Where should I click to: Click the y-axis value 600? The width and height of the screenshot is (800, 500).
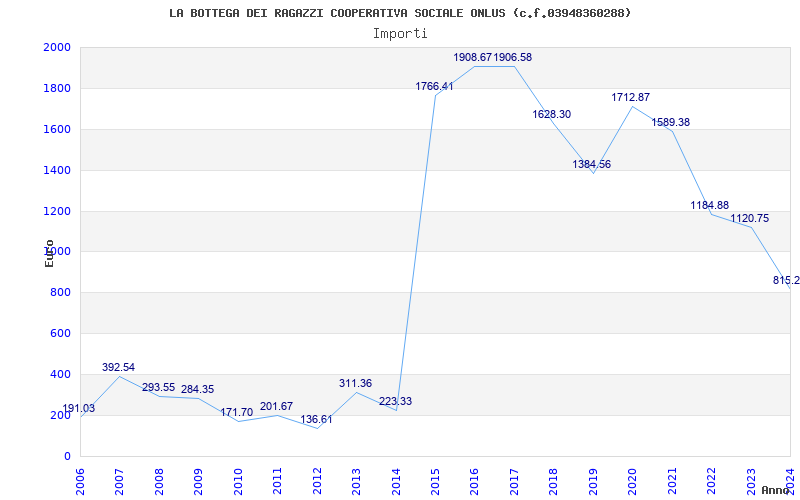tap(61, 334)
